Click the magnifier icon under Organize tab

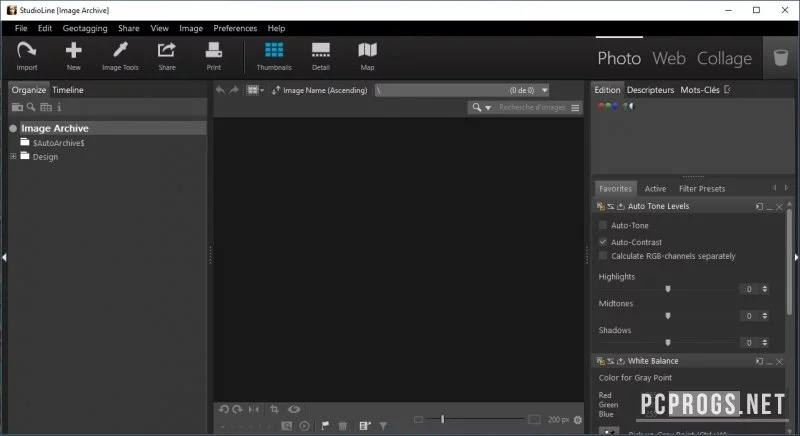[31, 107]
